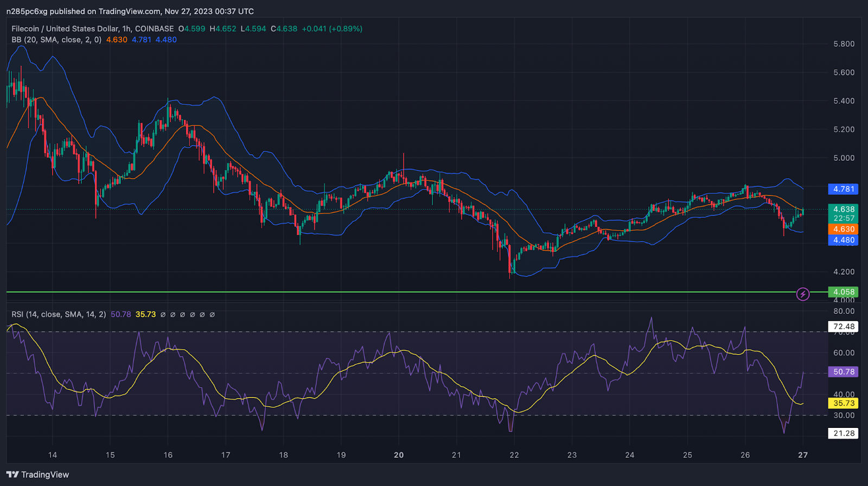Click the TradingView logo at bottom left
This screenshot has height=486, width=868.
click(38, 475)
